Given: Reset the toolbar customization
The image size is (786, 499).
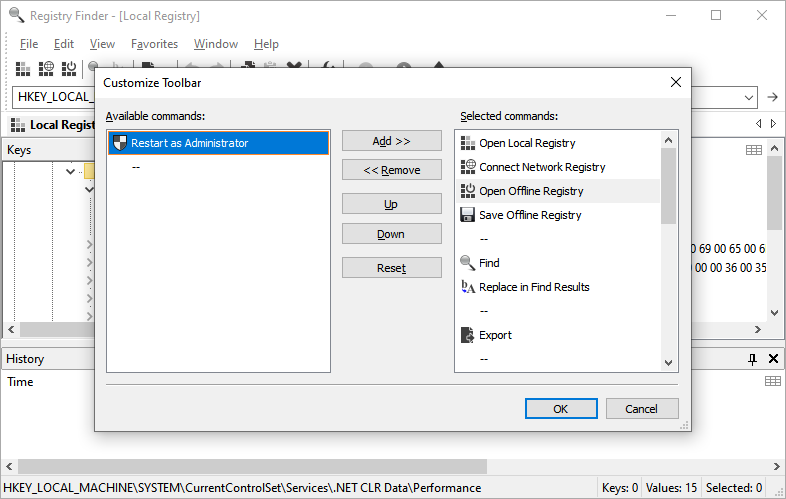Looking at the screenshot, I should point(391,268).
